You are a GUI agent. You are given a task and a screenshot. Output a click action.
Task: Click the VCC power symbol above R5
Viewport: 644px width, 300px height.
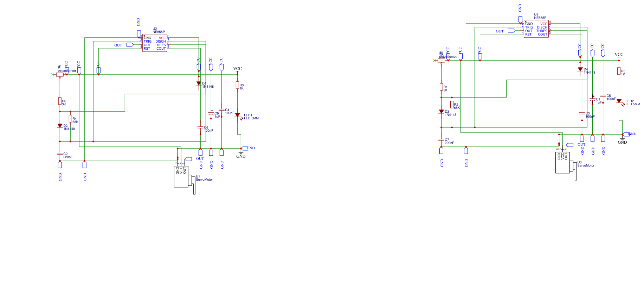pos(619,57)
